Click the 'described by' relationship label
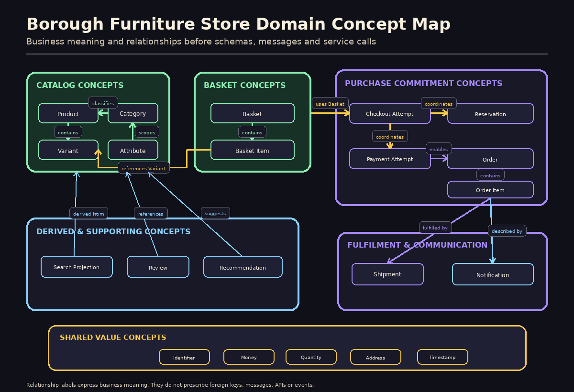The height and width of the screenshot is (392, 574). (x=507, y=231)
